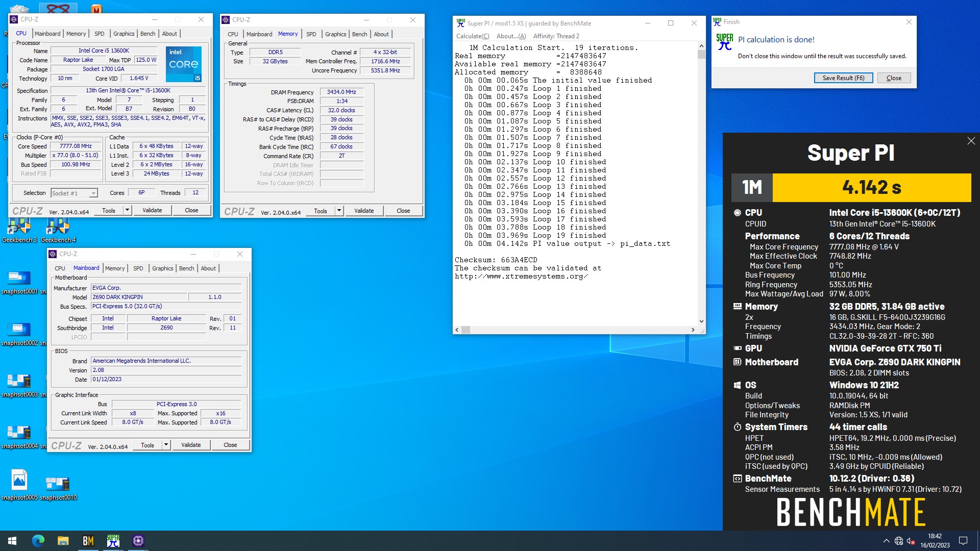This screenshot has height=551, width=980.
Task: Click Super PI vertical scrollbar down arrow
Action: point(701,321)
